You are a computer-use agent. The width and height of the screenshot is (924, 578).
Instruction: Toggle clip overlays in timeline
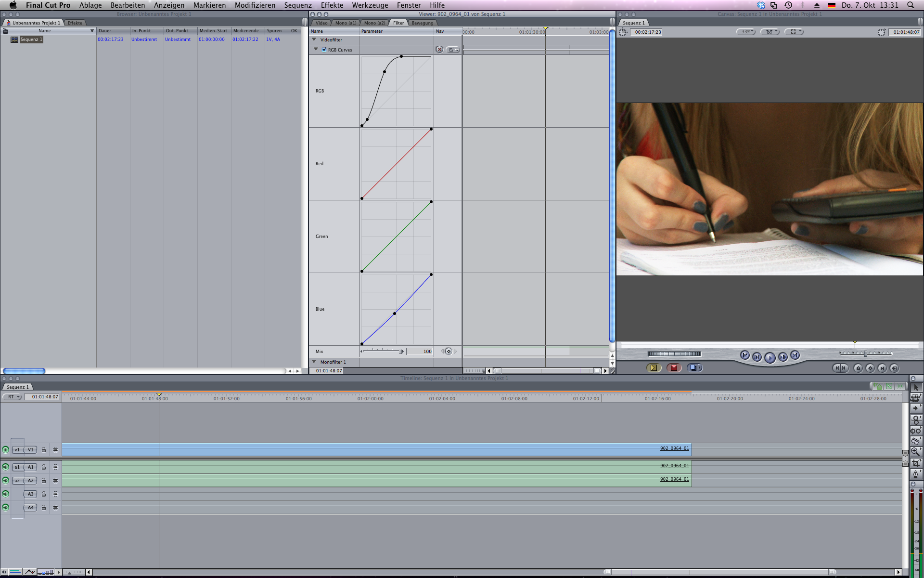pyautogui.click(x=29, y=572)
